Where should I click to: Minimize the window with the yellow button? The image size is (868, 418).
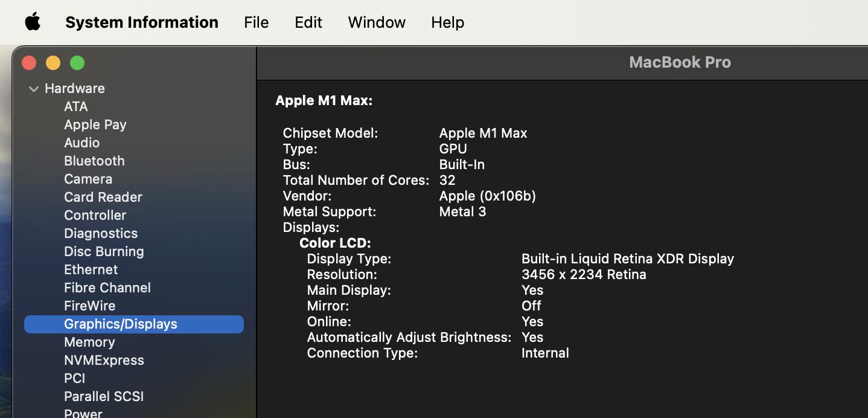pyautogui.click(x=53, y=63)
